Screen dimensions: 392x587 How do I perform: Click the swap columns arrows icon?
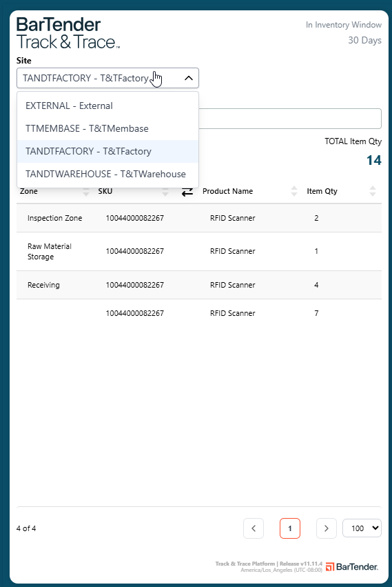pyautogui.click(x=187, y=192)
